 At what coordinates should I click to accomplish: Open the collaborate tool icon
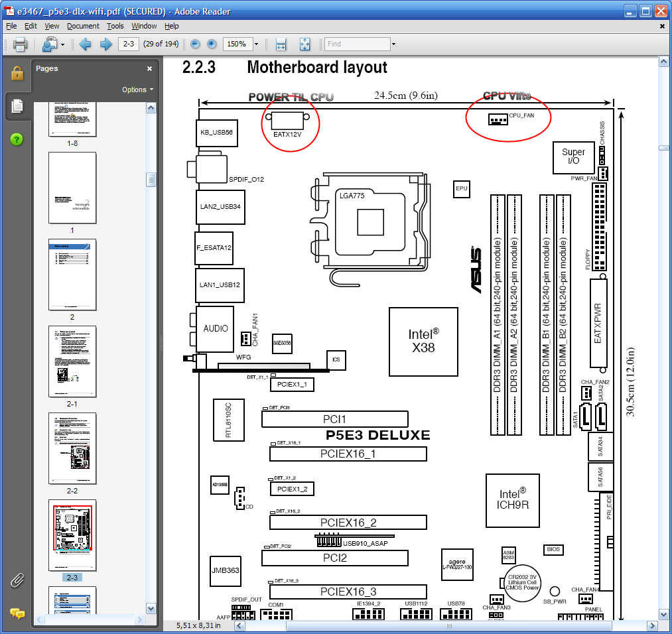click(49, 44)
